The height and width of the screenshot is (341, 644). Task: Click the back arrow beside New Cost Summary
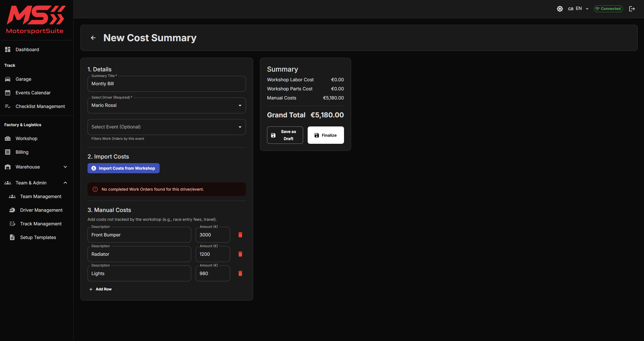93,38
